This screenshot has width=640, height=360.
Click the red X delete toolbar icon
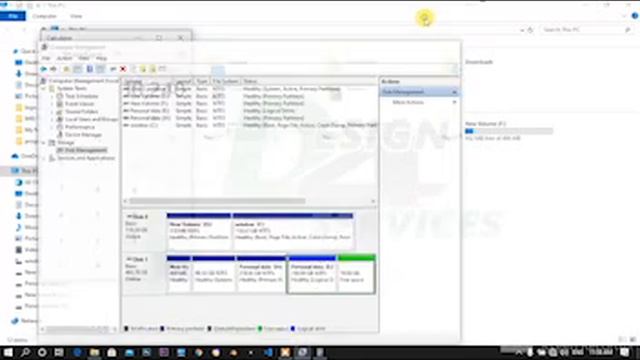coord(123,69)
